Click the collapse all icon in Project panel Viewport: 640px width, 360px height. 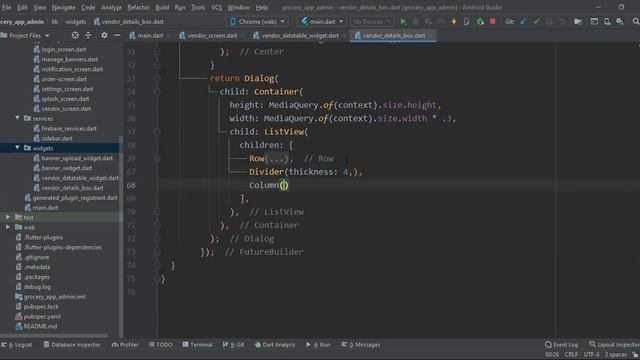(88, 36)
